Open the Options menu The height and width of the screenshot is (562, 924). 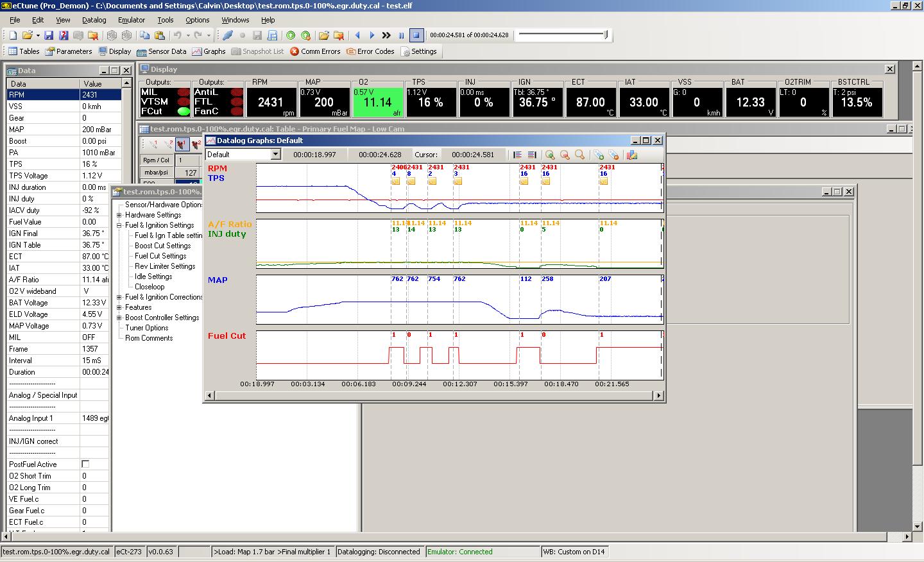[x=198, y=20]
